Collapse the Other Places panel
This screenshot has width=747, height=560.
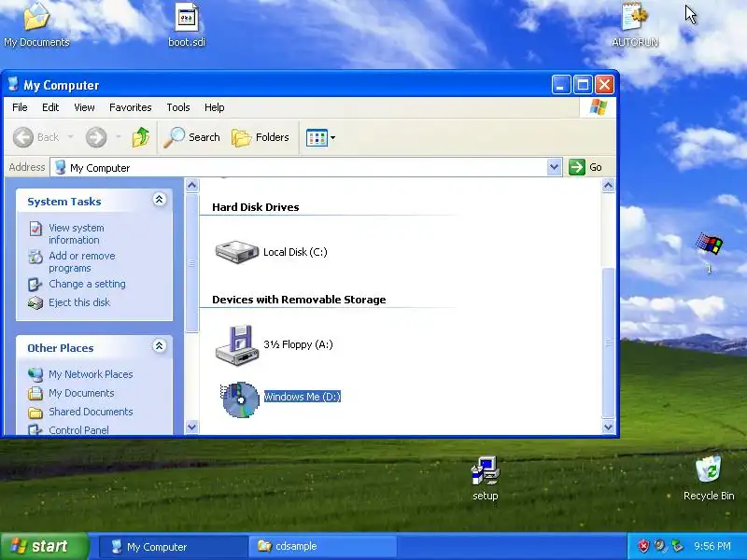(159, 346)
